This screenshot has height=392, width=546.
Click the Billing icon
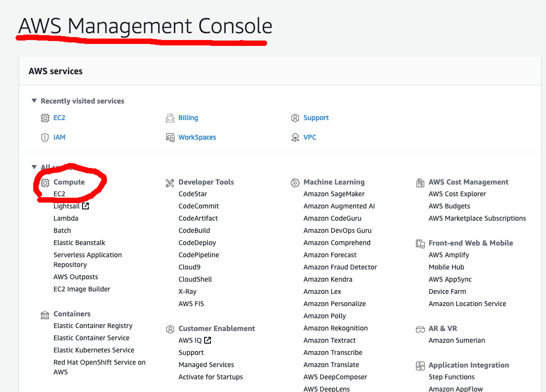click(x=170, y=118)
